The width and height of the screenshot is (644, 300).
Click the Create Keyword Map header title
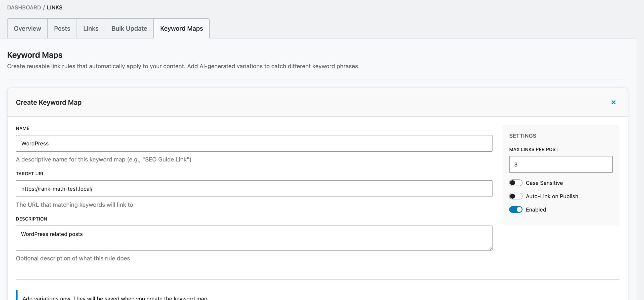(x=49, y=102)
